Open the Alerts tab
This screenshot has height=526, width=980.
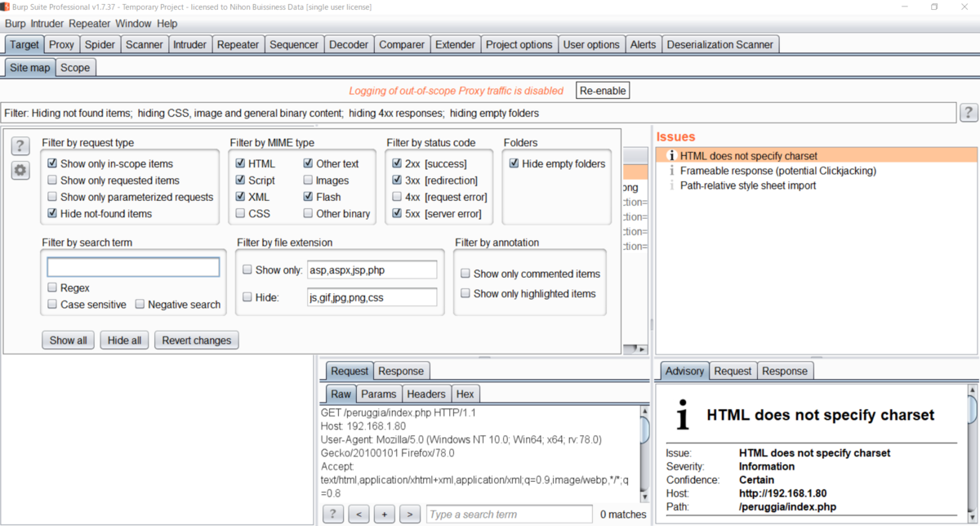[x=643, y=45]
